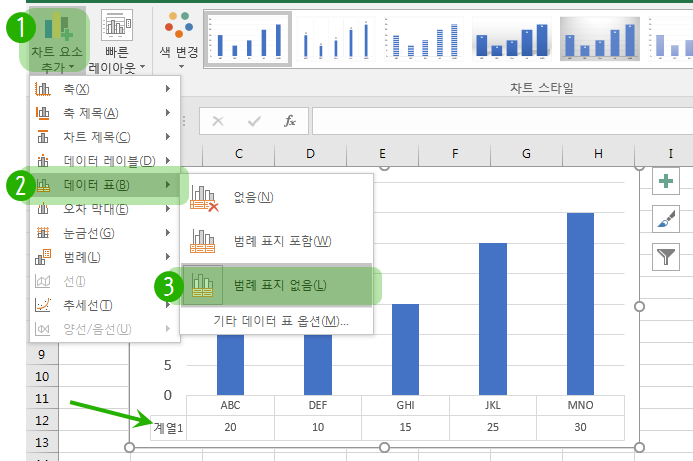This screenshot has width=693, height=461.
Task: Expand arrow next to 축 제목(A)
Action: 168,113
